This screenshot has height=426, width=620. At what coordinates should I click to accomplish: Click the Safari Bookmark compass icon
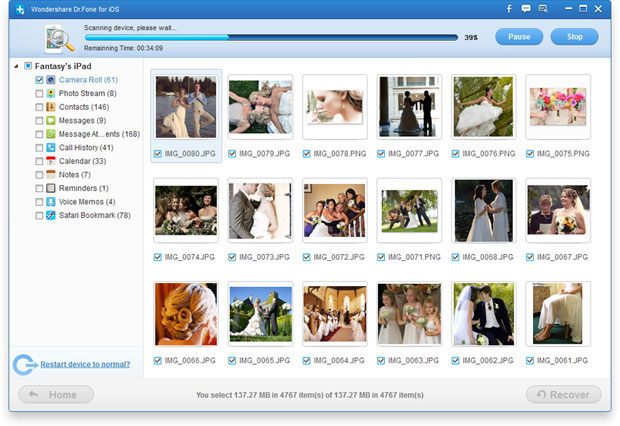(51, 215)
